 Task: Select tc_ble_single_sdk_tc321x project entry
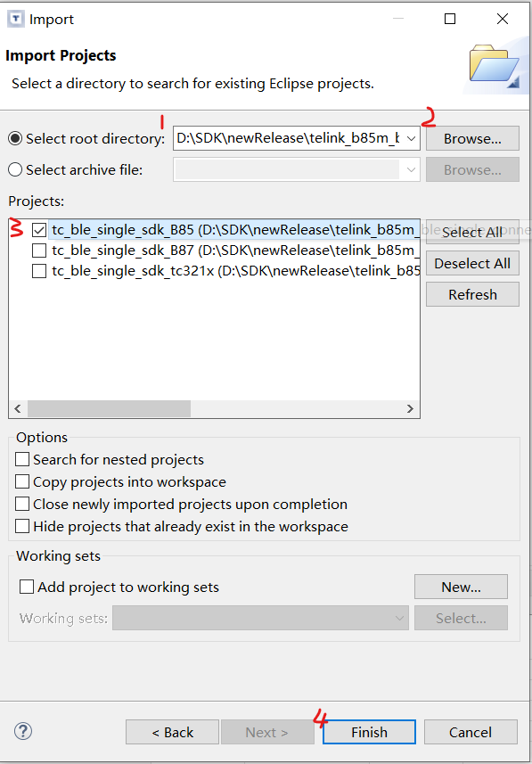tap(236, 271)
